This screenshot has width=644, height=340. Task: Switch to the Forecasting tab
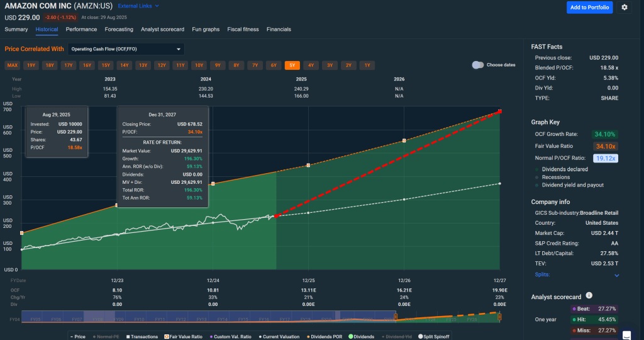(119, 29)
